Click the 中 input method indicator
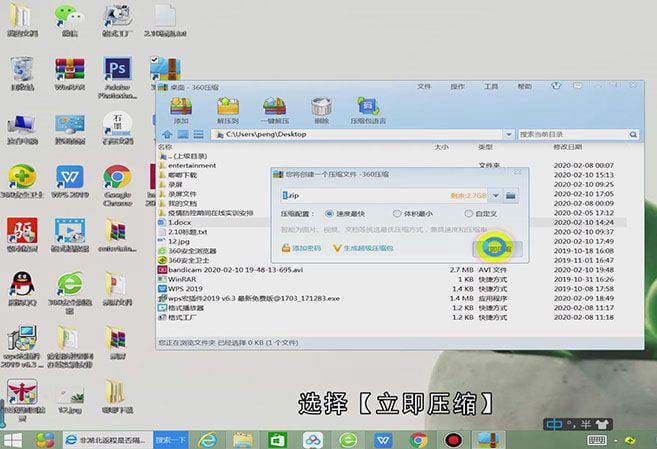Viewport: 657px width, 449px height. tap(554, 424)
